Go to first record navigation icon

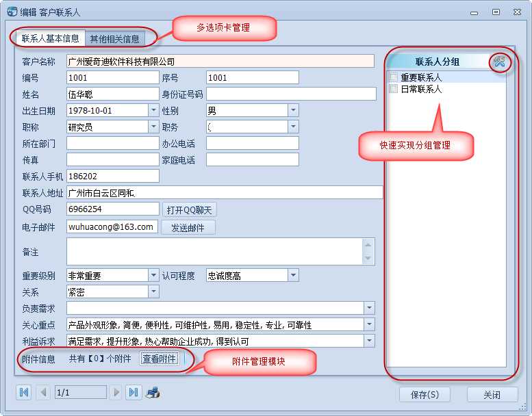click(24, 392)
